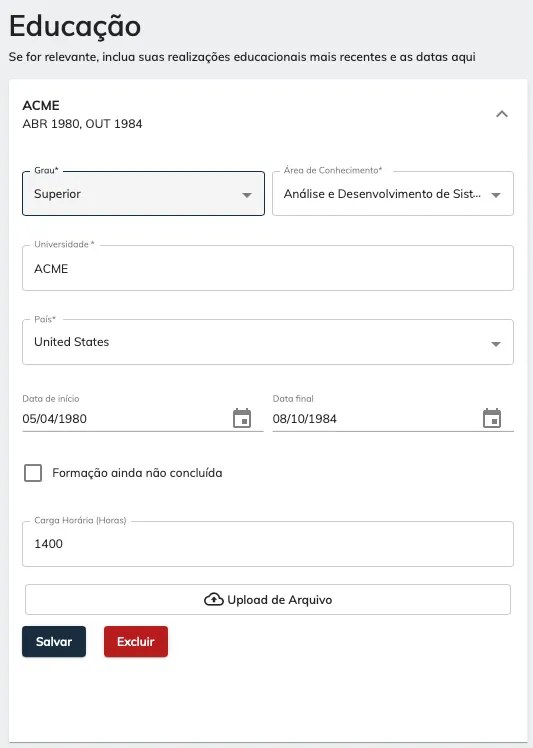Click the ABR 1980, OUT 1984 subtitle
Screen dimensions: 533x748
pyautogui.click(x=82, y=124)
